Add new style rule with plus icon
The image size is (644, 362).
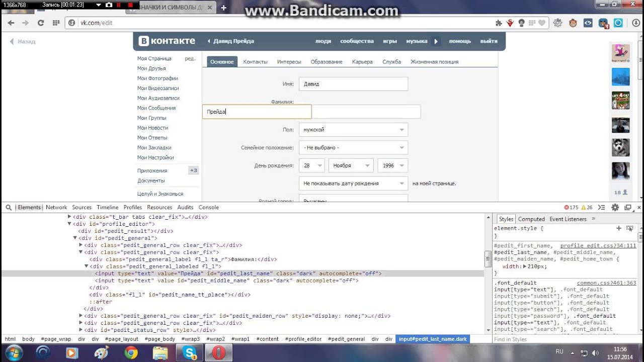click(x=619, y=228)
